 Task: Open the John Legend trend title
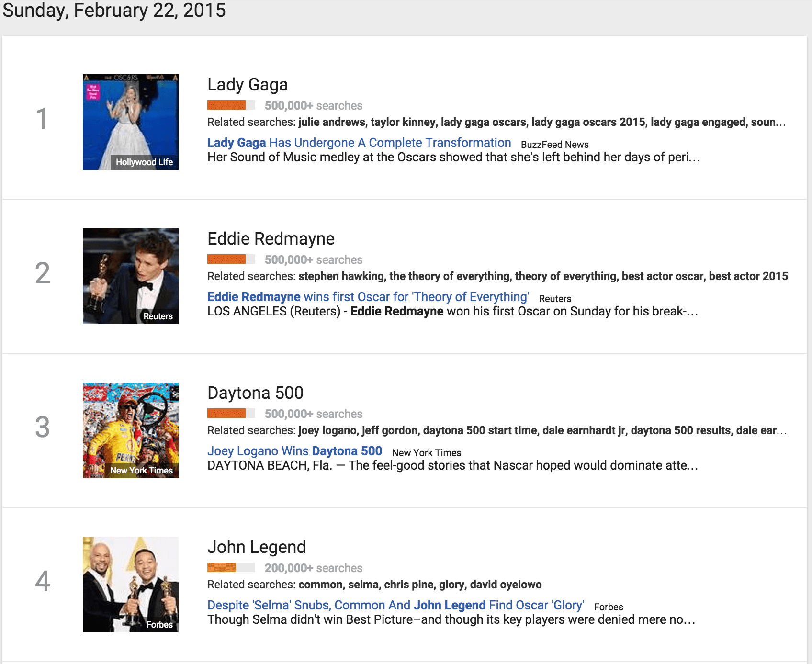[x=257, y=547]
